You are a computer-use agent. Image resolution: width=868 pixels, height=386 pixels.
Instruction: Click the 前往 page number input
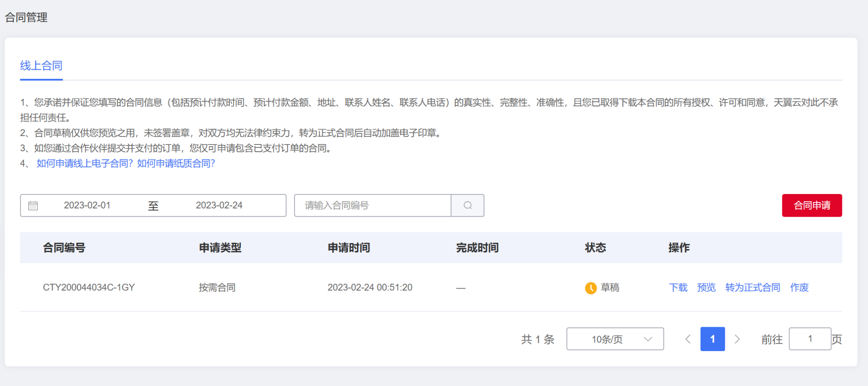pyautogui.click(x=810, y=339)
